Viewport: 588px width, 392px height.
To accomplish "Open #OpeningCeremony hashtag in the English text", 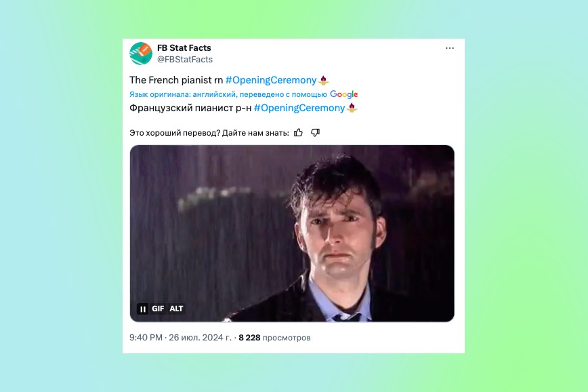I will [271, 80].
